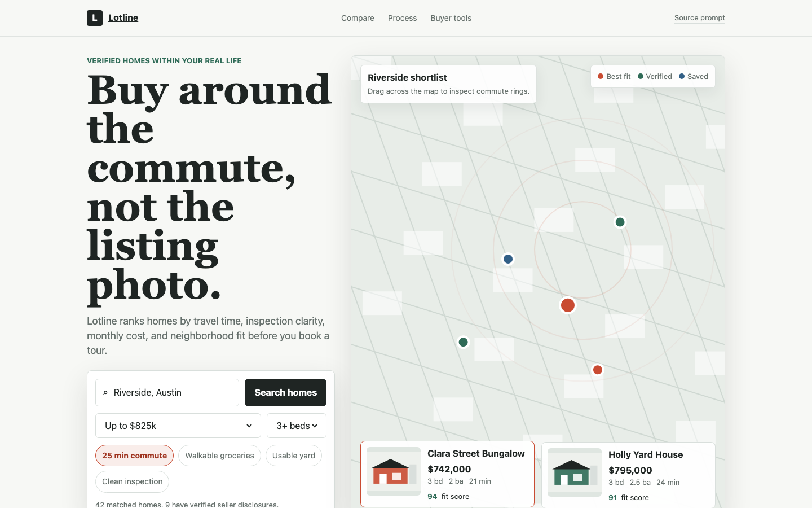Open Buyer tools in navigation
The width and height of the screenshot is (812, 508).
pos(451,18)
